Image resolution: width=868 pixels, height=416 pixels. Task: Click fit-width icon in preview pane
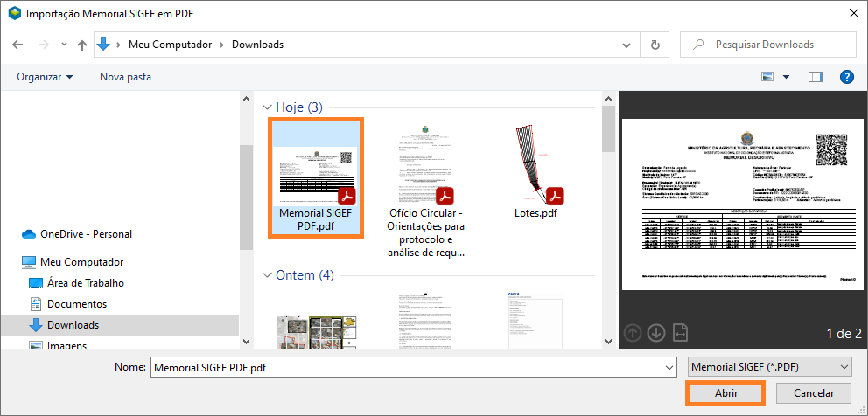pos(682,333)
